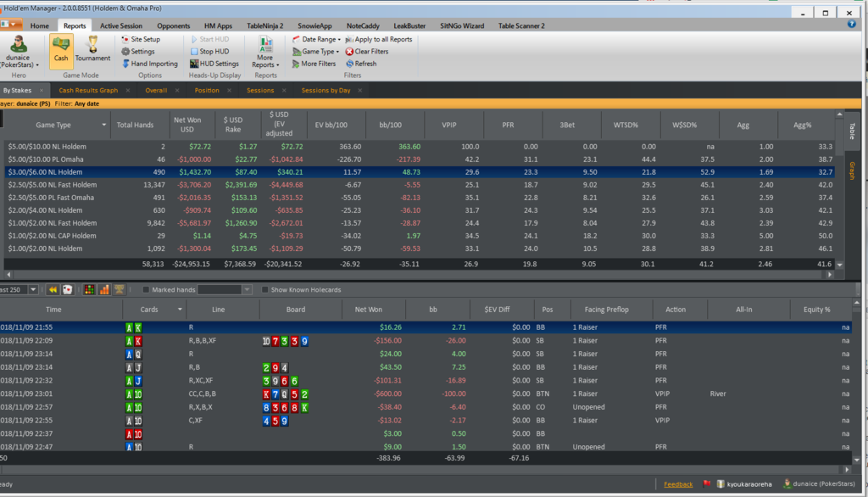The image size is (868, 497).
Task: Open More Filters
Action: 314,64
